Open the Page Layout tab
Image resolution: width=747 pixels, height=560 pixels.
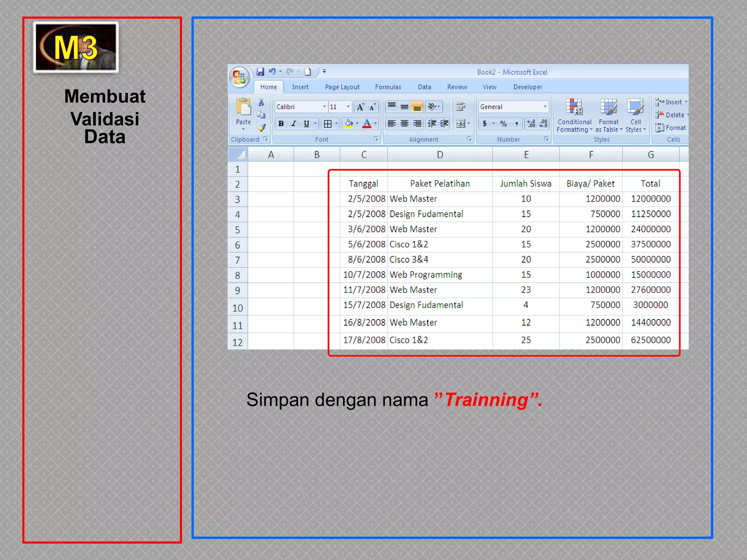tap(342, 87)
